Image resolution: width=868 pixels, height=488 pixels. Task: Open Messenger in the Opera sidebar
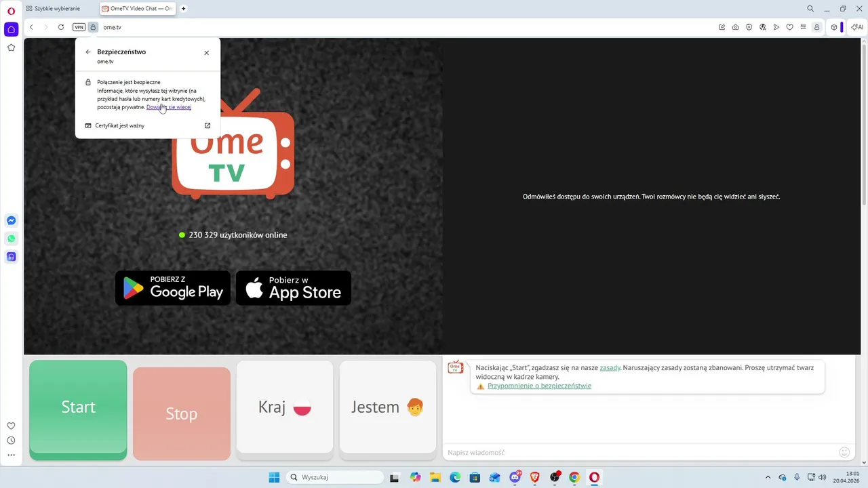[11, 220]
